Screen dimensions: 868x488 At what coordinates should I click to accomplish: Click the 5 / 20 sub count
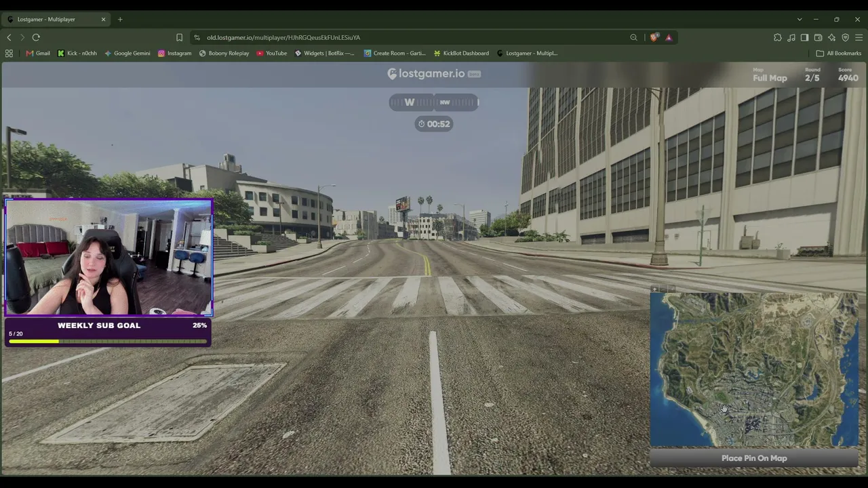[16, 333]
